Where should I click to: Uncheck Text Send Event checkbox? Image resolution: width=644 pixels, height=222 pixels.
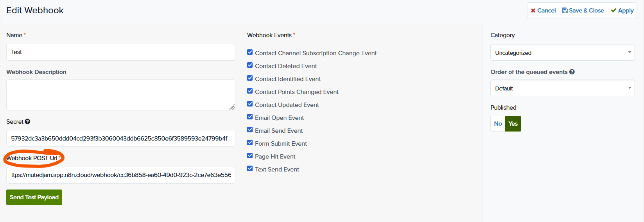point(250,169)
